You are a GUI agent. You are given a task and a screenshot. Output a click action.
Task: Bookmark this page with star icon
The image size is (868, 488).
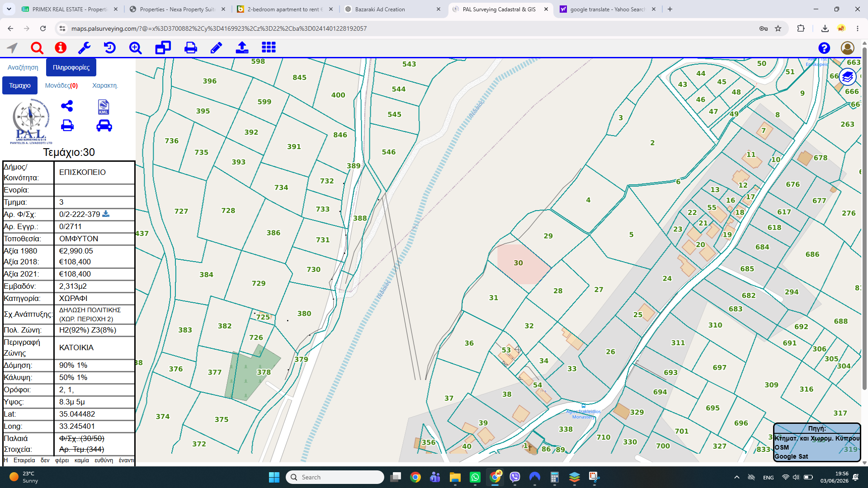[x=778, y=28]
